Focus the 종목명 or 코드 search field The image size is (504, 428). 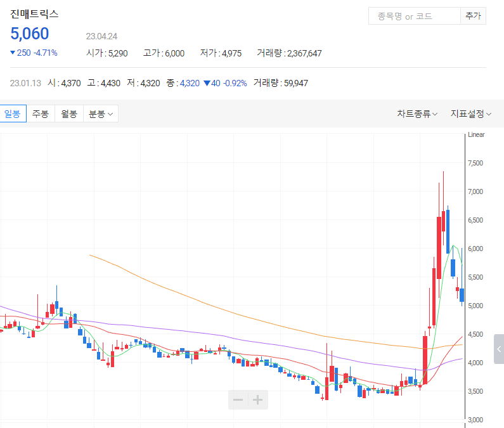coord(415,16)
